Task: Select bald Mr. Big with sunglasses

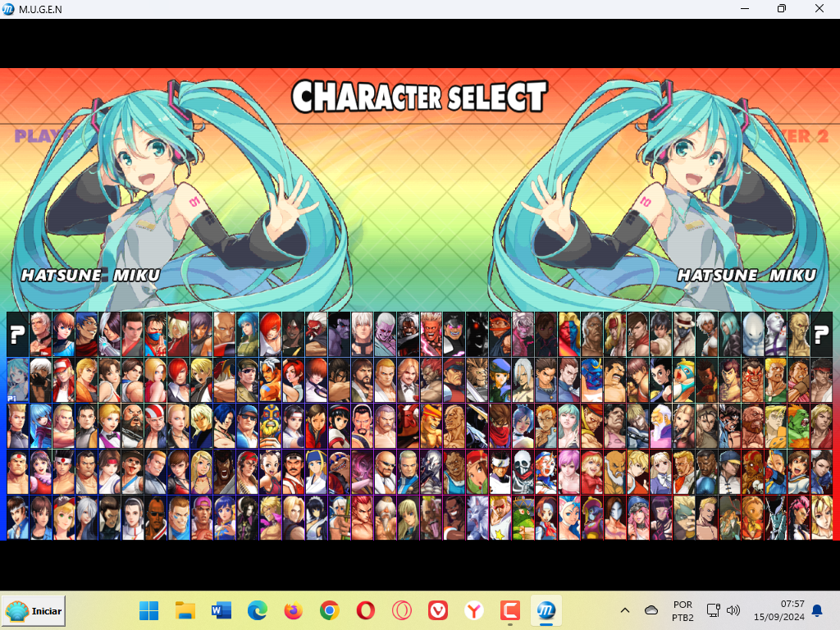Action: [386, 472]
